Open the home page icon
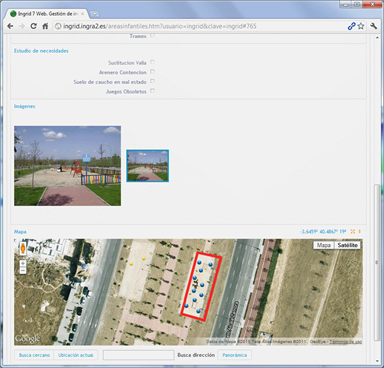384x368 pixels. coord(45,26)
